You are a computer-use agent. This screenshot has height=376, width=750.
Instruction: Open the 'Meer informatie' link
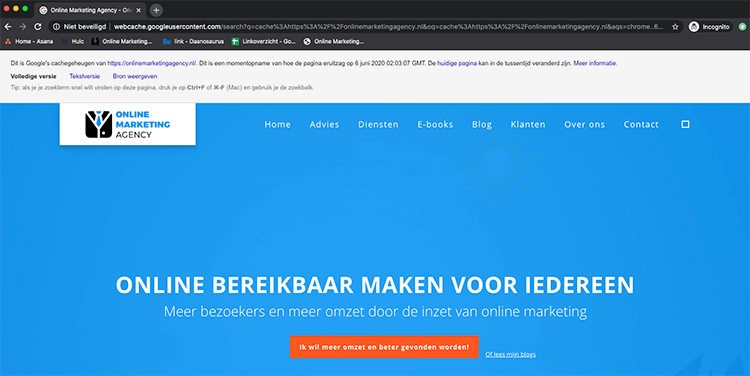pyautogui.click(x=595, y=63)
